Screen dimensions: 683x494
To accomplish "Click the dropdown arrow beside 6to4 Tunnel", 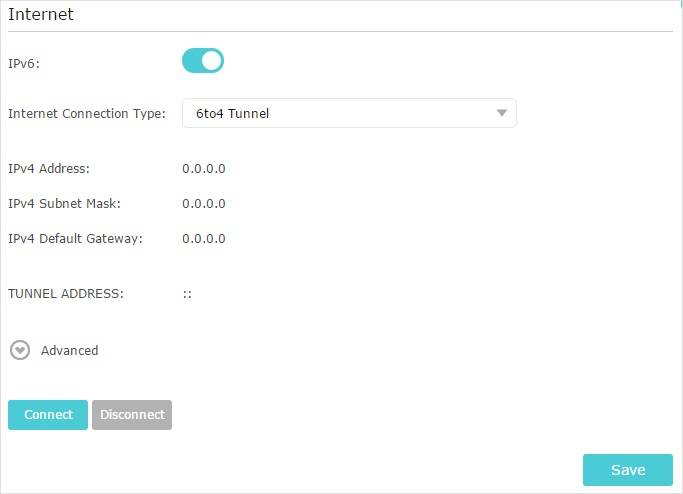I will tap(502, 113).
